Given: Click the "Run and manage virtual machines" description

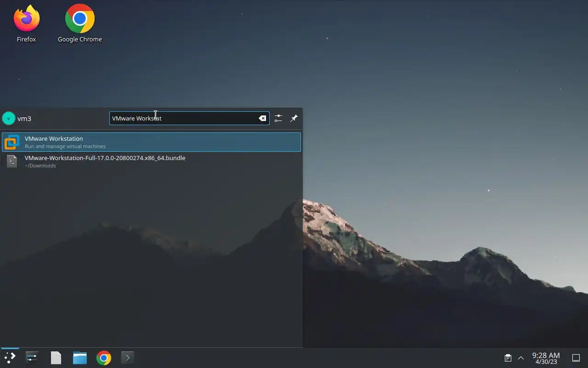Looking at the screenshot, I should (65, 146).
